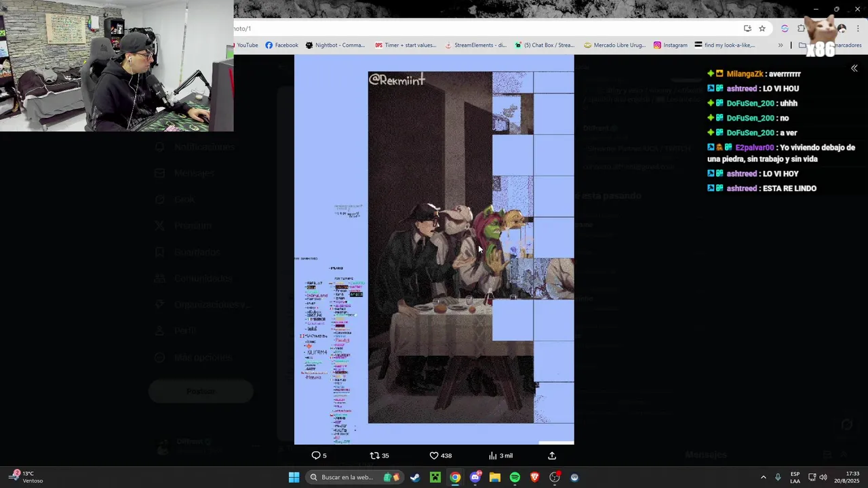Open Minecraft creeper icon in taskbar
Screen dimensions: 868x488
435,477
